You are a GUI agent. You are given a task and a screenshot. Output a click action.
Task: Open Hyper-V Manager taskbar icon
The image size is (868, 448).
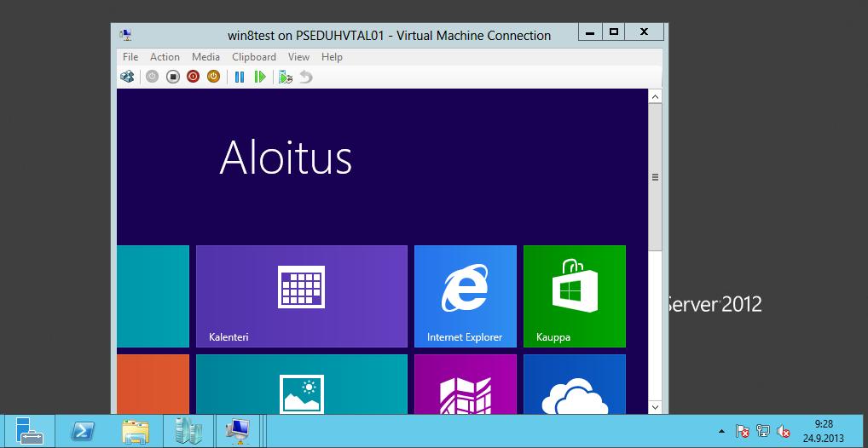coord(188,431)
